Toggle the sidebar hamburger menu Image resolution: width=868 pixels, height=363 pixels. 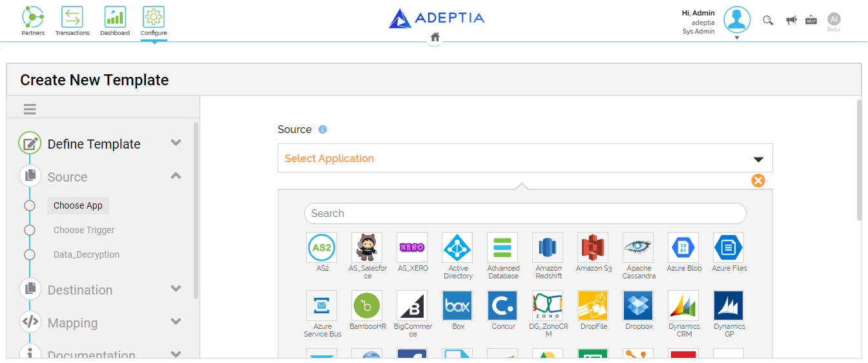30,109
